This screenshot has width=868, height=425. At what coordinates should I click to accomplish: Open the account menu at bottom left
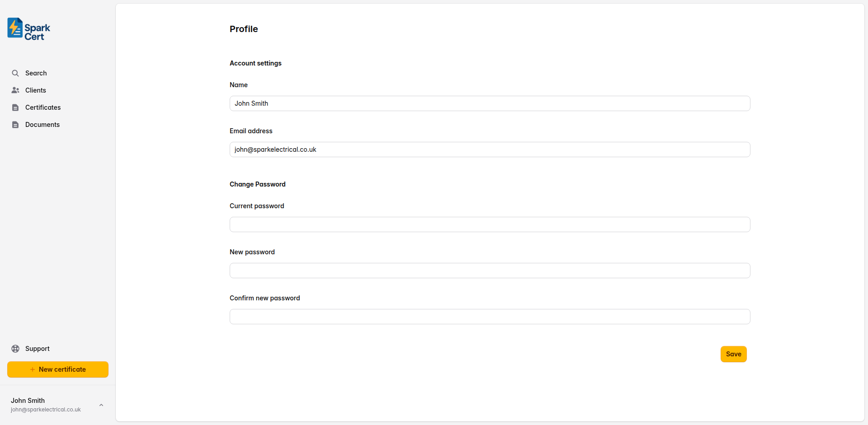tap(54, 405)
